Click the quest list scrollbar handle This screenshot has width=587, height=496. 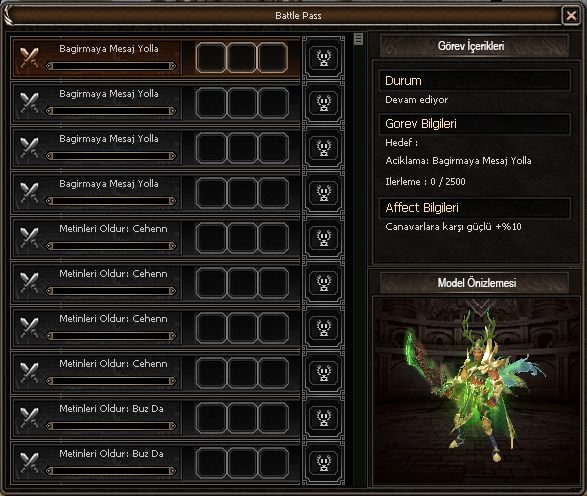pos(358,39)
